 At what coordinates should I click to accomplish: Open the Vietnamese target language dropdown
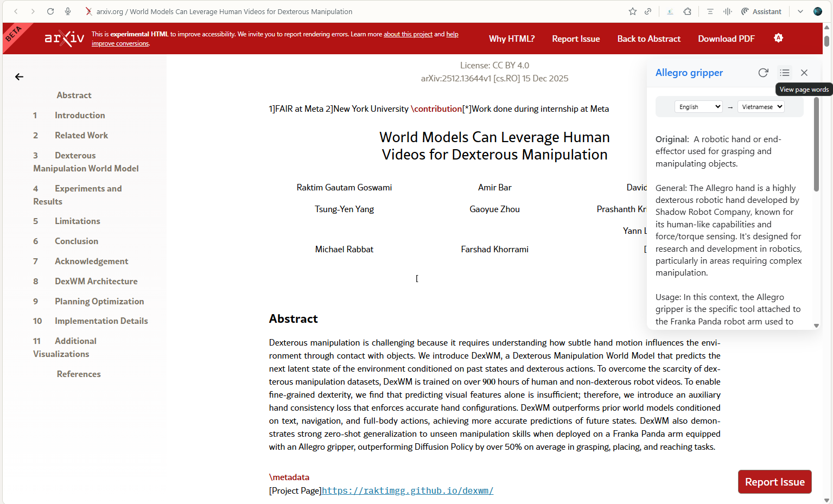(x=761, y=107)
